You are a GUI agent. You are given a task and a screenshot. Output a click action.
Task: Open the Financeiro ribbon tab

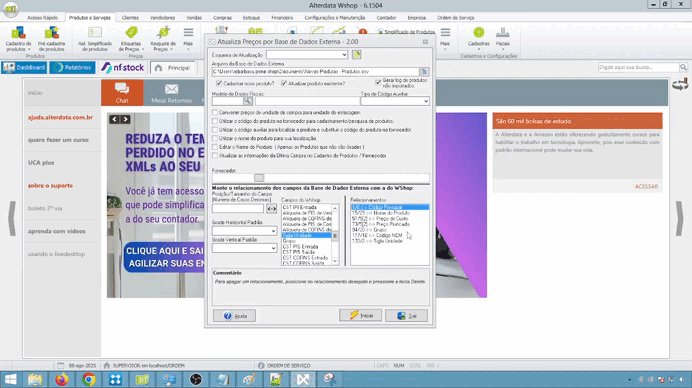click(x=282, y=18)
